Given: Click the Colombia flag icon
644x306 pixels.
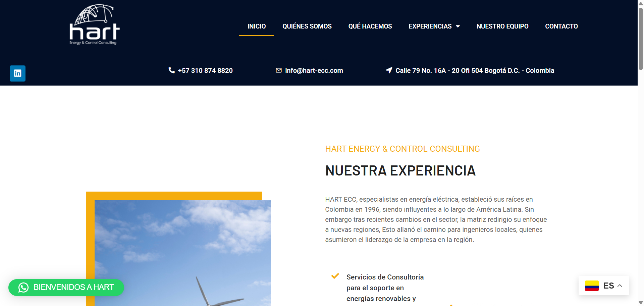Looking at the screenshot, I should [x=592, y=286].
